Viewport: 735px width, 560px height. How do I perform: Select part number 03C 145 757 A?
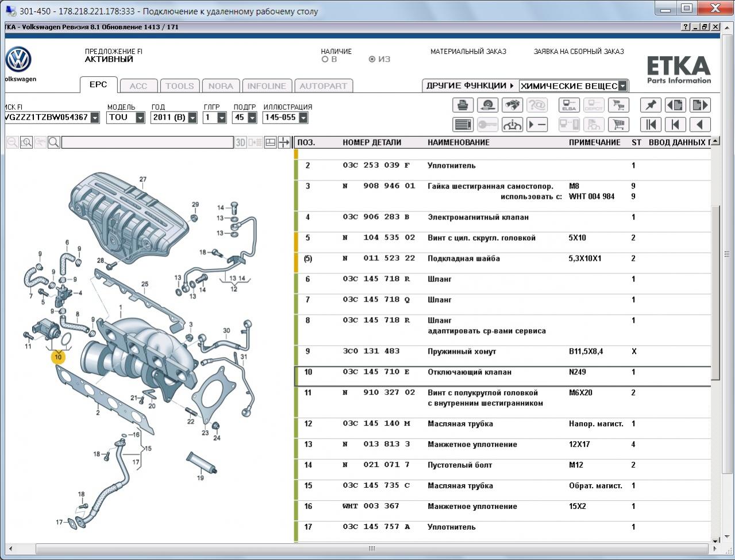(376, 527)
